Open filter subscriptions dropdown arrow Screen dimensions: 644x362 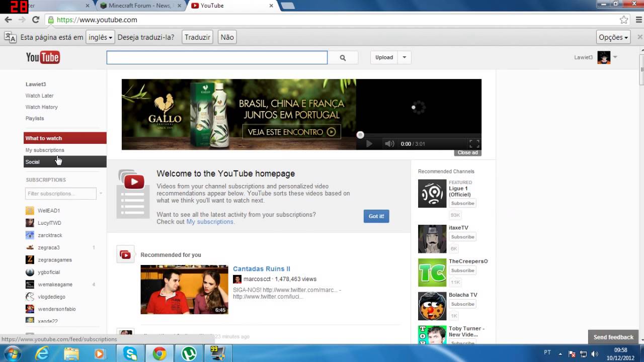click(x=101, y=194)
